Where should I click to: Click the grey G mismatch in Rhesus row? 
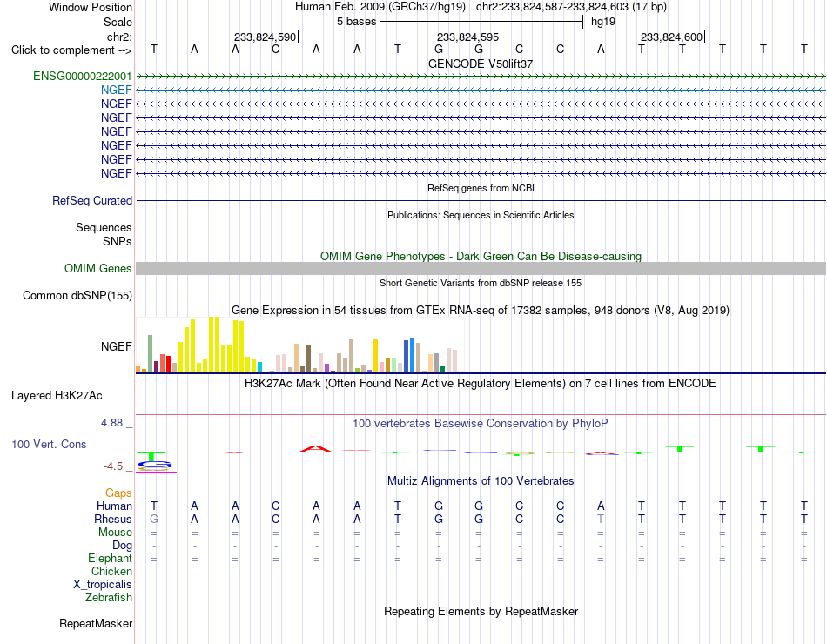pyautogui.click(x=154, y=519)
